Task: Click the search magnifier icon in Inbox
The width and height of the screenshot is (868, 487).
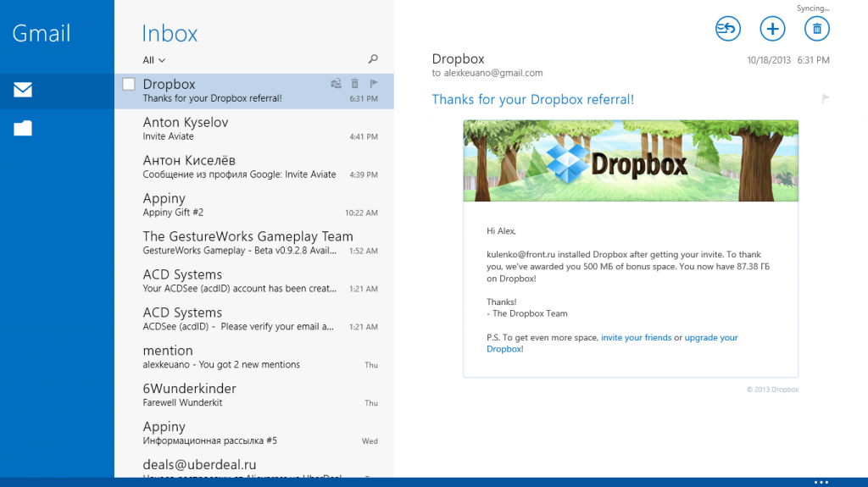Action: click(373, 58)
